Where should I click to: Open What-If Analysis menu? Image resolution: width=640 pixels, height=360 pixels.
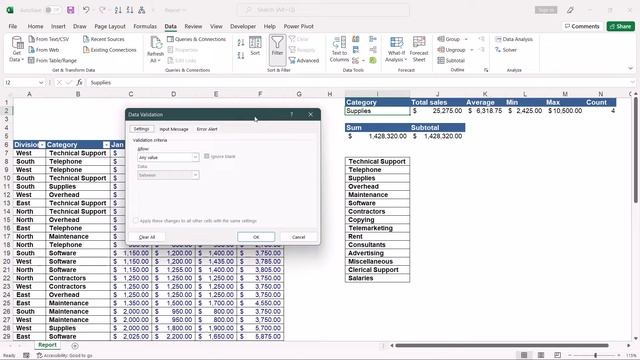(396, 49)
